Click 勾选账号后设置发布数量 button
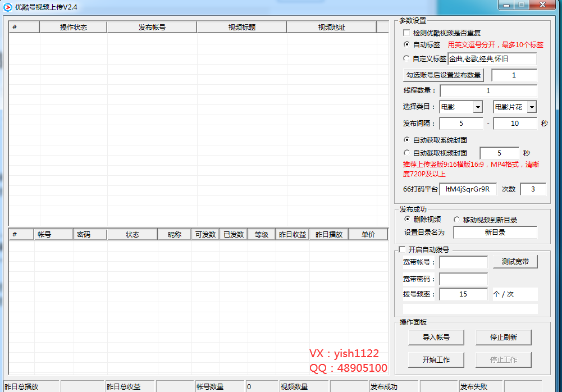Screen dimensions: 562x392 click(444, 75)
